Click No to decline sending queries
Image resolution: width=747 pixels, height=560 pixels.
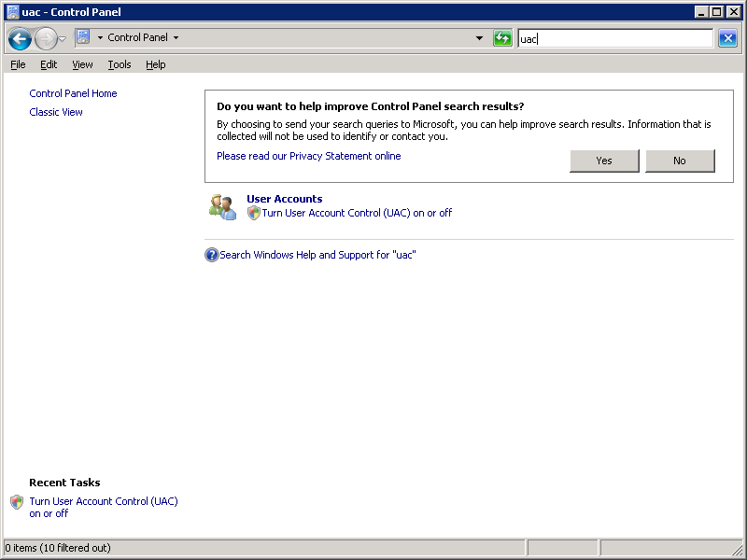point(680,161)
